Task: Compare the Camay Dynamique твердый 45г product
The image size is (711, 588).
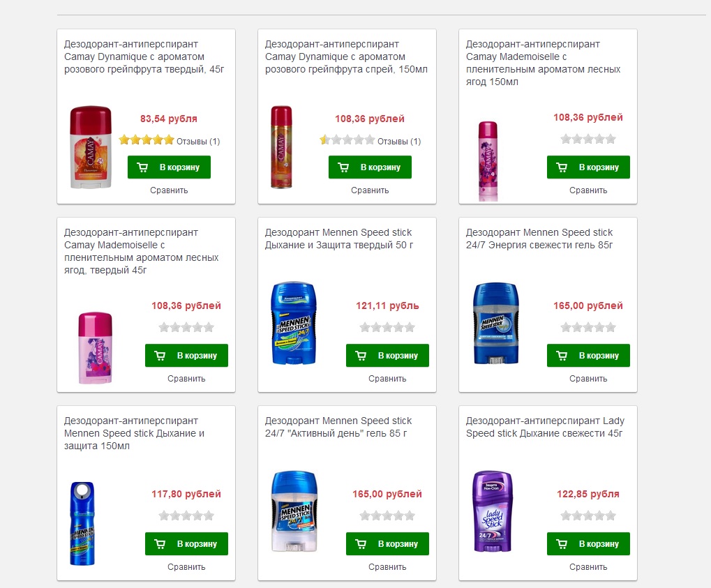Action: 169,190
